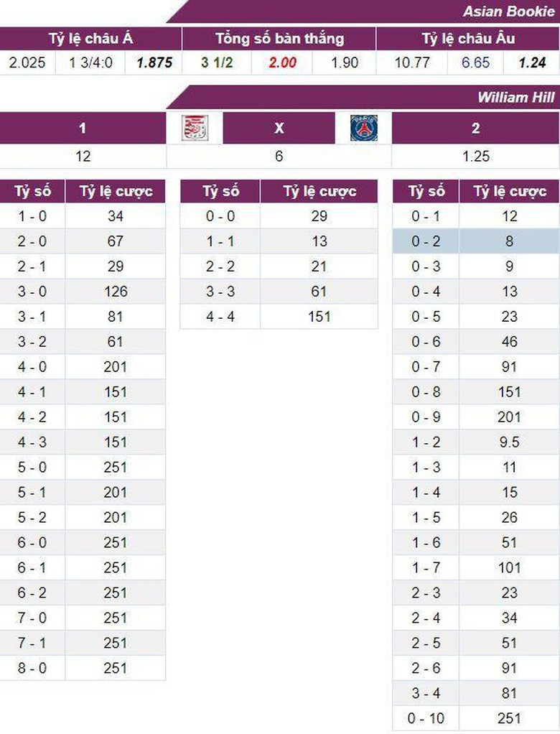The width and height of the screenshot is (560, 734).
Task: Click the William Hill bookmaker banner
Action: point(515,98)
